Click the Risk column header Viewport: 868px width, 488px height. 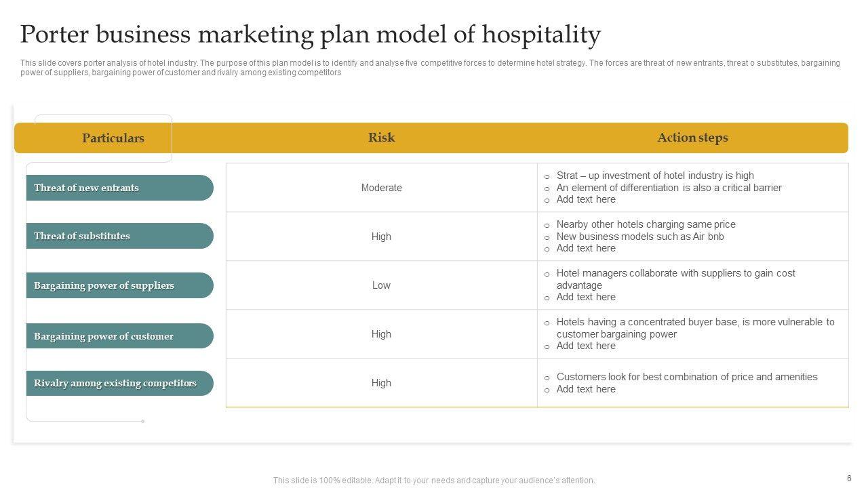click(381, 138)
